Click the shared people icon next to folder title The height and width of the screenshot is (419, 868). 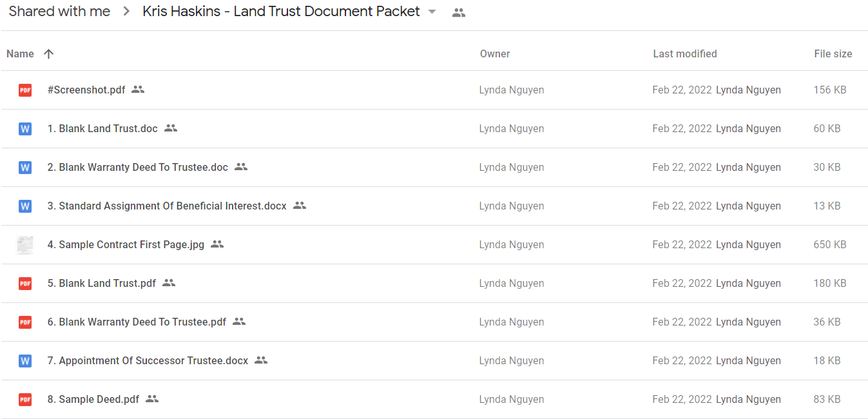459,12
